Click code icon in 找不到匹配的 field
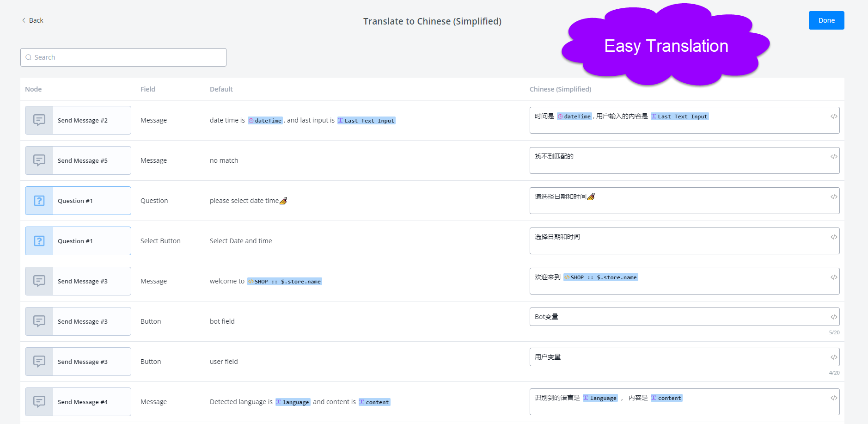Screen dimensions: 868x424 (x=834, y=157)
